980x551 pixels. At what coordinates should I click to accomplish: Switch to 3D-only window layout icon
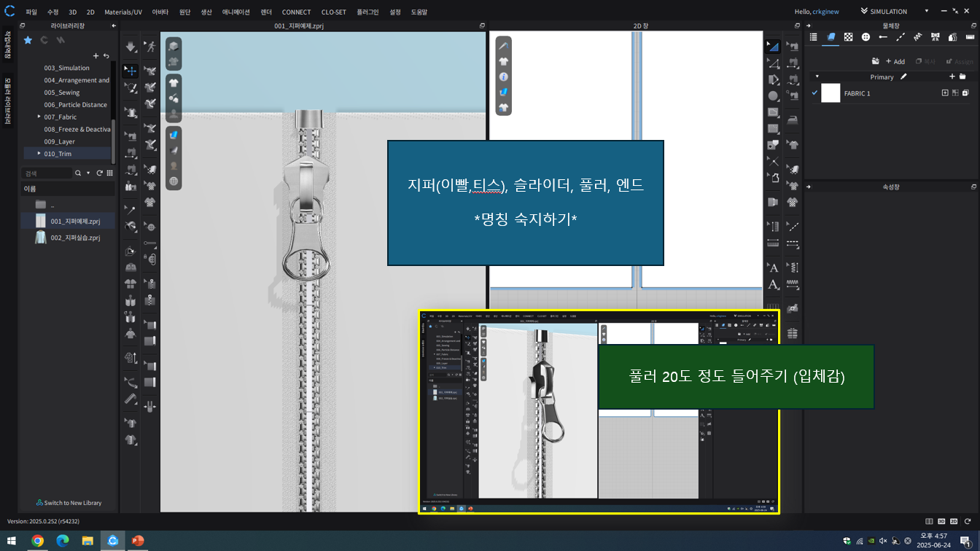[941, 521]
